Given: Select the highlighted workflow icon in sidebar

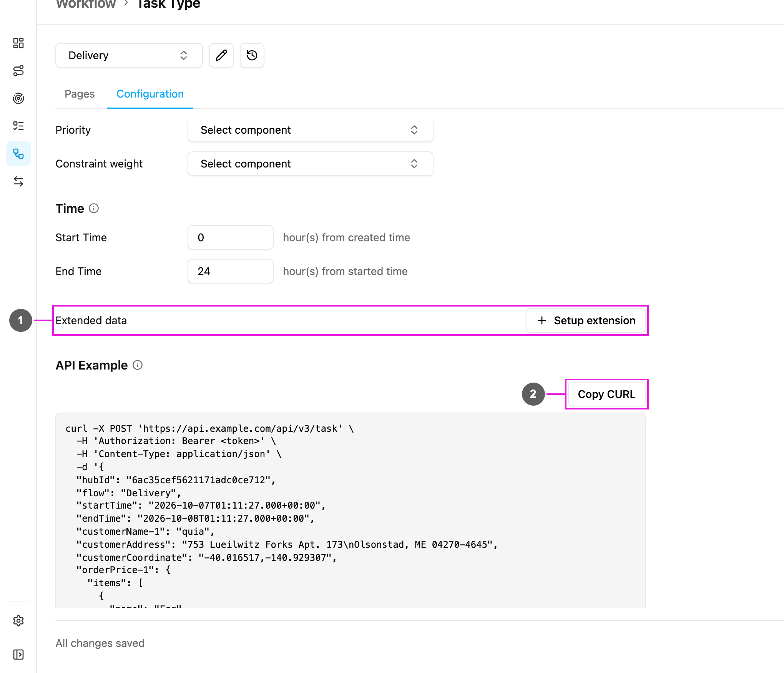Looking at the screenshot, I should pyautogui.click(x=18, y=154).
